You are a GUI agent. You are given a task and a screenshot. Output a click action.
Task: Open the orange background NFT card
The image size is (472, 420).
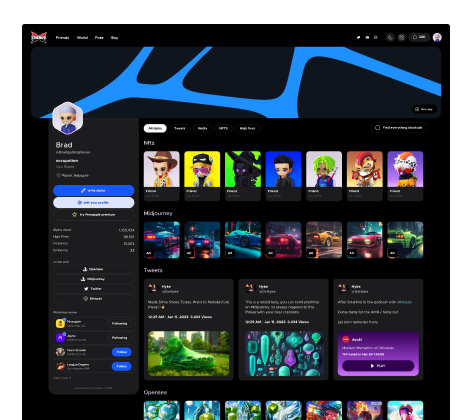coord(365,176)
